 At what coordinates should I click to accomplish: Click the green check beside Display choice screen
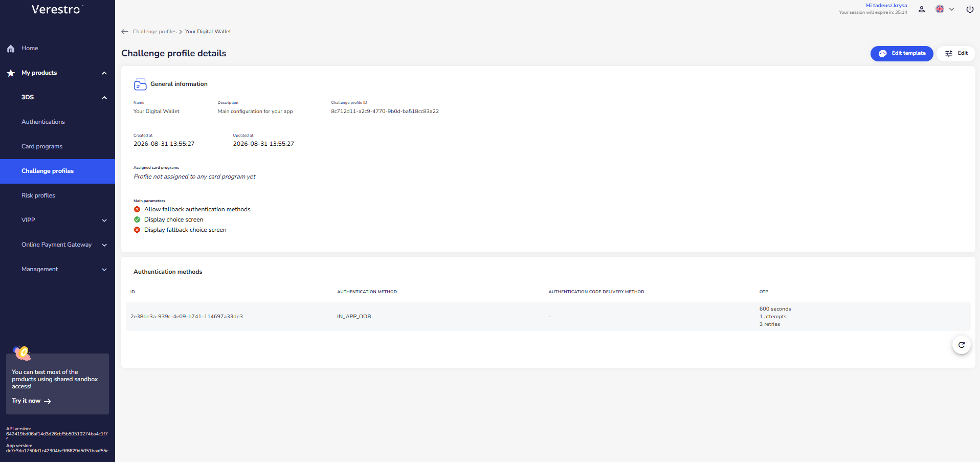click(137, 219)
